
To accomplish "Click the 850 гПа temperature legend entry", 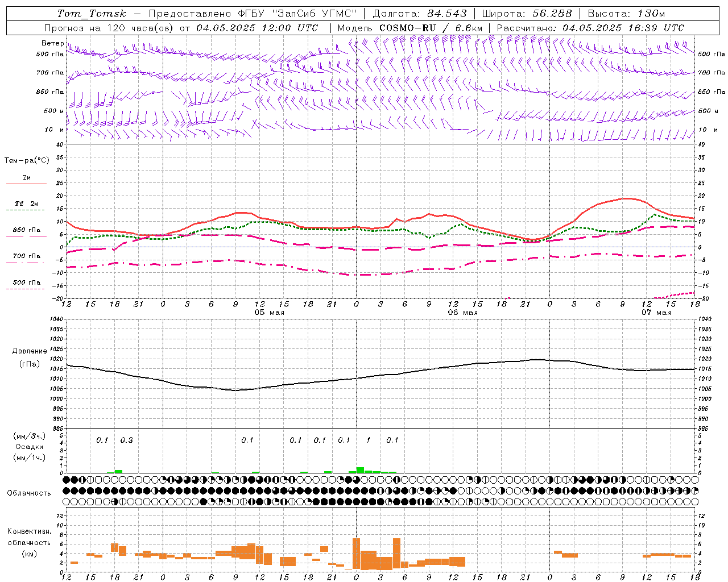I will 27,232.
